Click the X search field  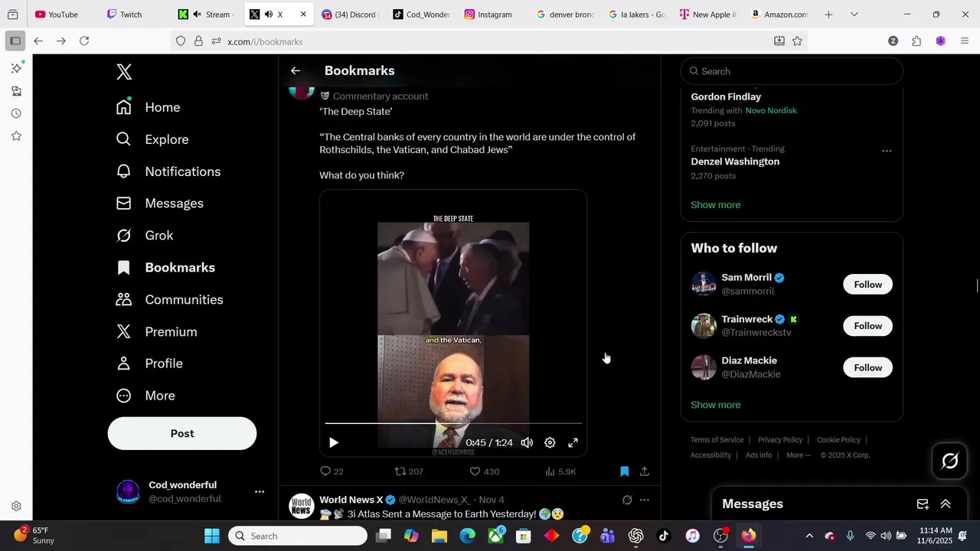[x=792, y=71]
